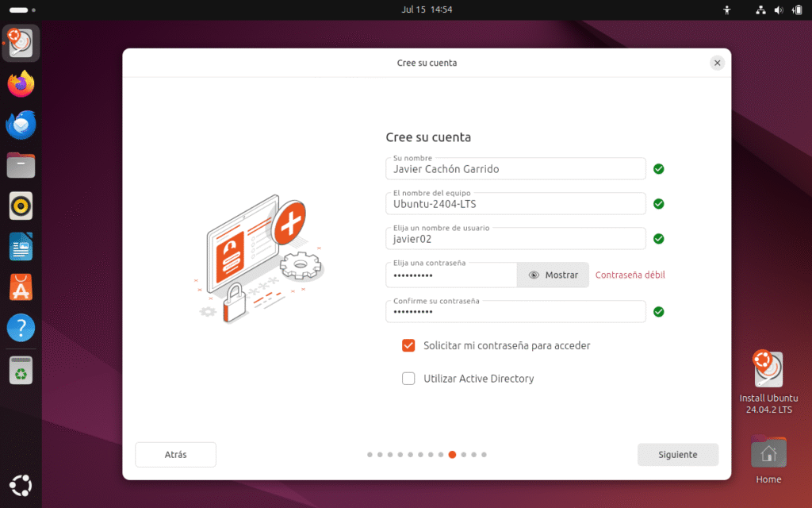The image size is (812, 508).
Task: Open Install Ubuntu 24.04.2 LTS desktop icon
Action: (768, 382)
